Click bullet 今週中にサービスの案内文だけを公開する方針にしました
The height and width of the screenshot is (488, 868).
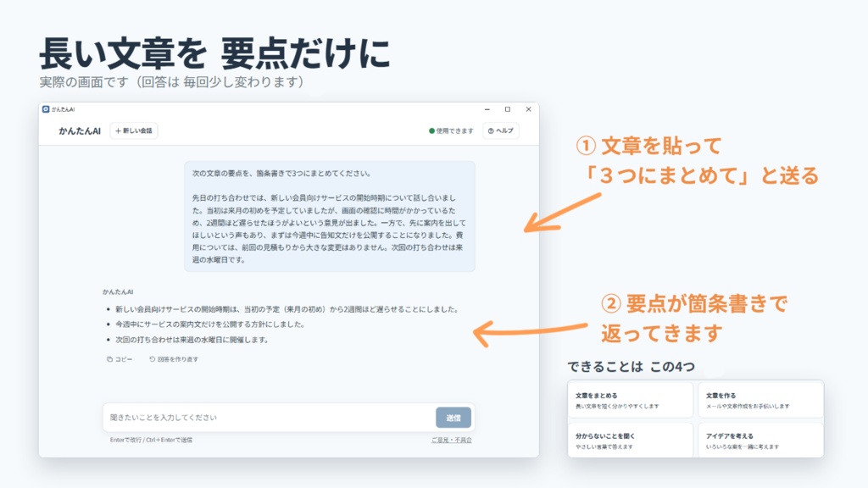click(x=210, y=324)
